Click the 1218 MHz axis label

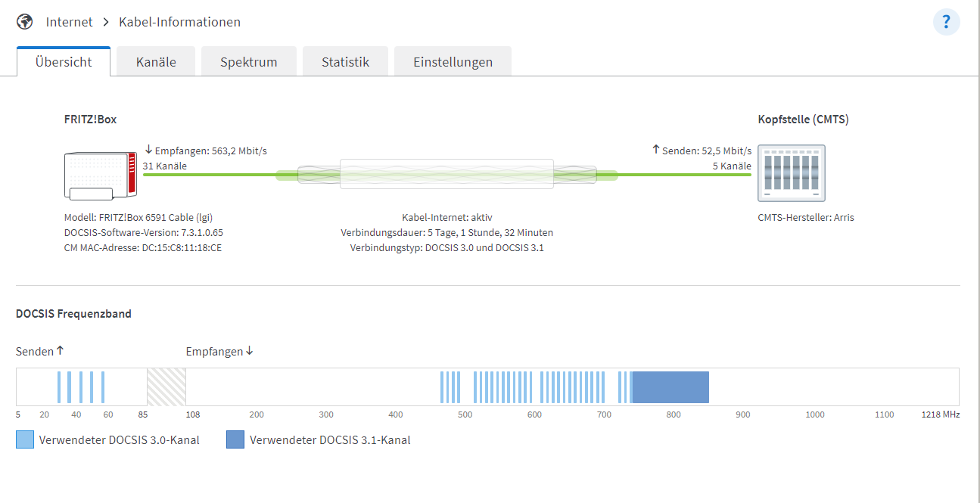pyautogui.click(x=941, y=415)
